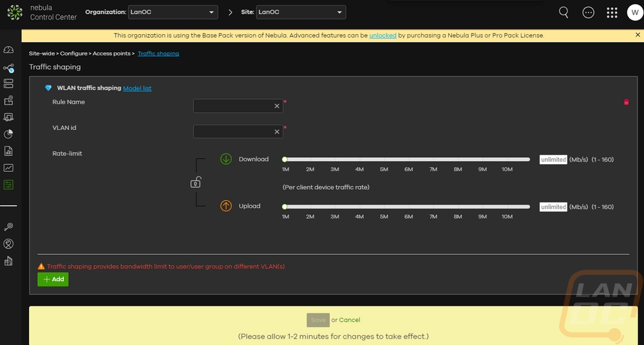Click the Cancel link
This screenshot has width=644, height=345.
(x=350, y=320)
